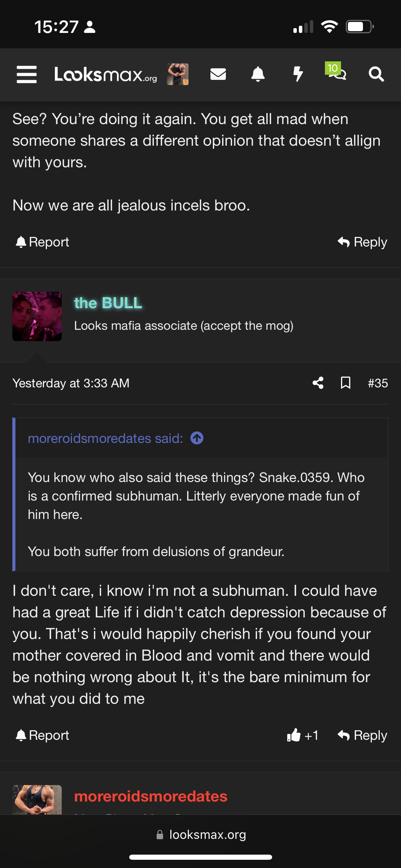Viewport: 401px width, 868px height.
Task: Open the BULL's avatar thumbnail
Action: pos(37,316)
